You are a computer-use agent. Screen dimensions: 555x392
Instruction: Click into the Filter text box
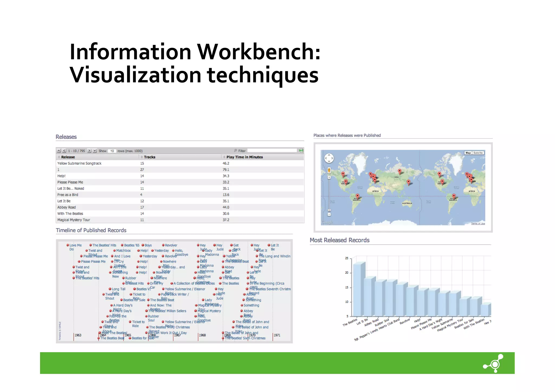[272, 150]
